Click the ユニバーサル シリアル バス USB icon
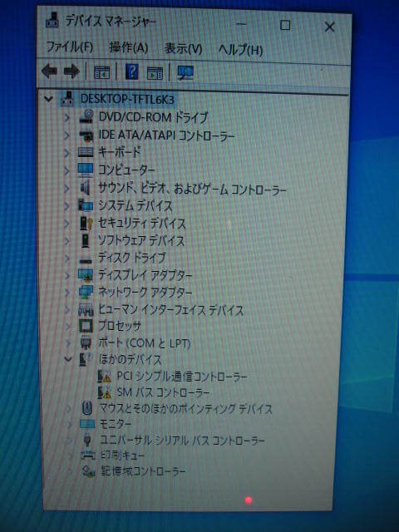The width and height of the screenshot is (399, 532). (87, 440)
